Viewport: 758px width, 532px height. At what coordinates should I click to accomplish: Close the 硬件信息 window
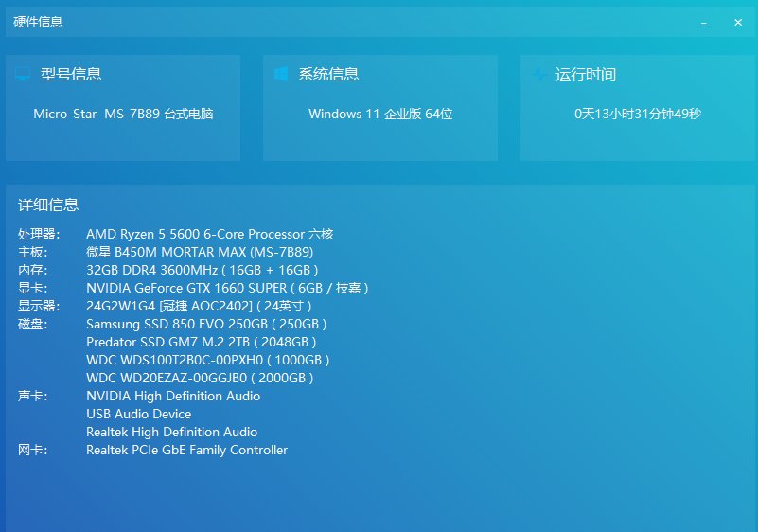pos(738,22)
